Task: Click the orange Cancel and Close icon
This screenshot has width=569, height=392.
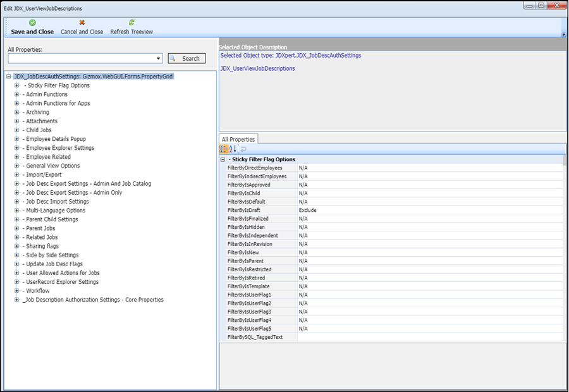Action: [x=82, y=23]
